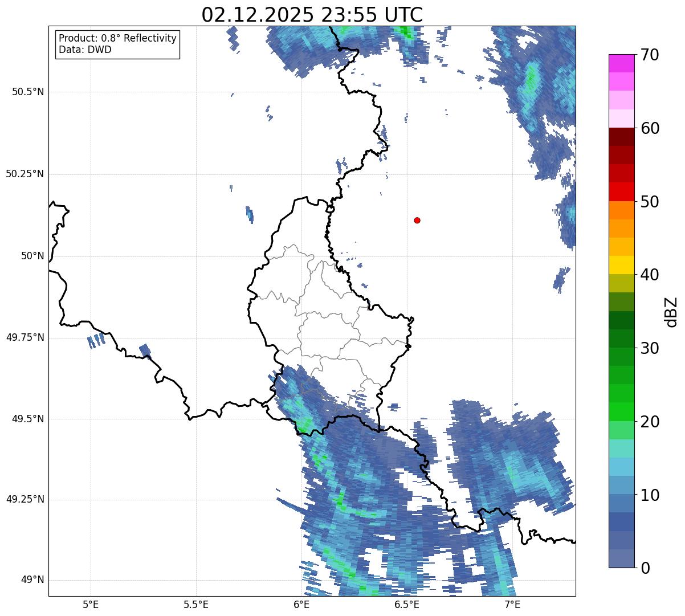Click the 49.25°N latitude label

[25, 499]
